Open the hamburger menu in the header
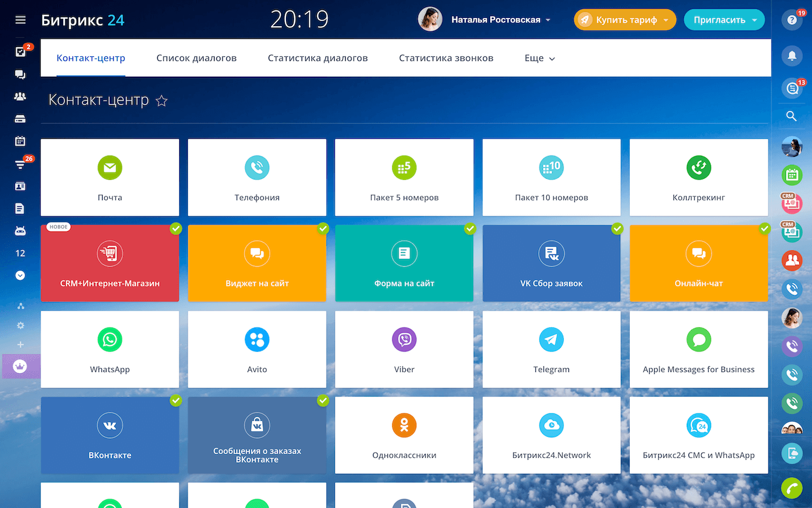The width and height of the screenshot is (812, 508). (x=20, y=20)
